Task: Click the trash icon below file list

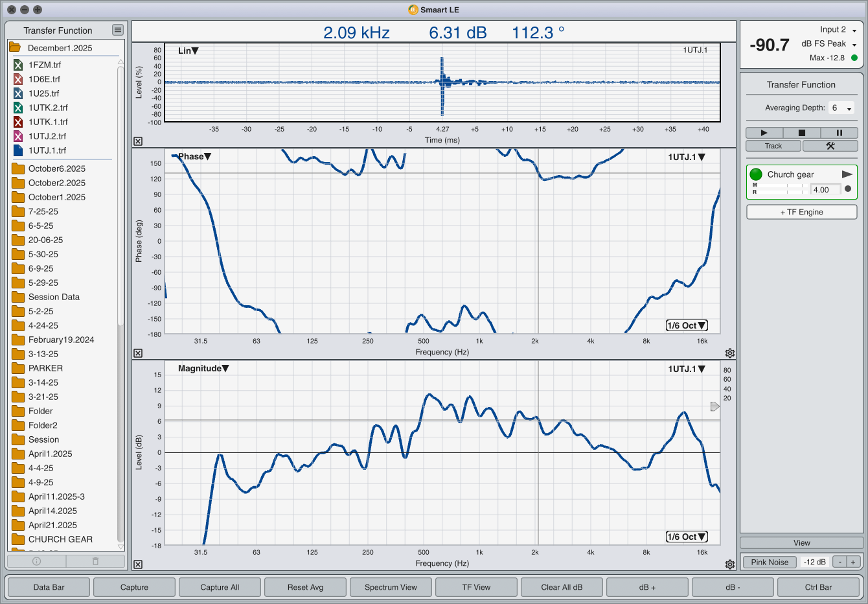Action: click(x=95, y=561)
